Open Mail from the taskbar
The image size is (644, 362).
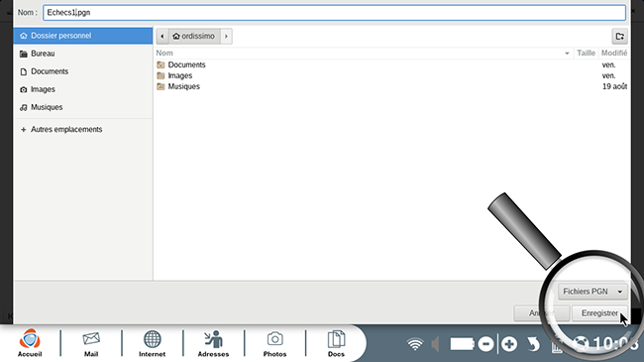click(91, 343)
